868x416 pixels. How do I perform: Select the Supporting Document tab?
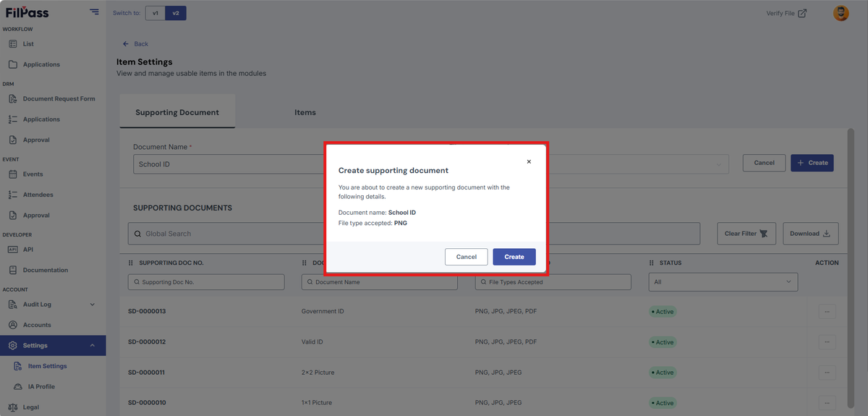[177, 112]
